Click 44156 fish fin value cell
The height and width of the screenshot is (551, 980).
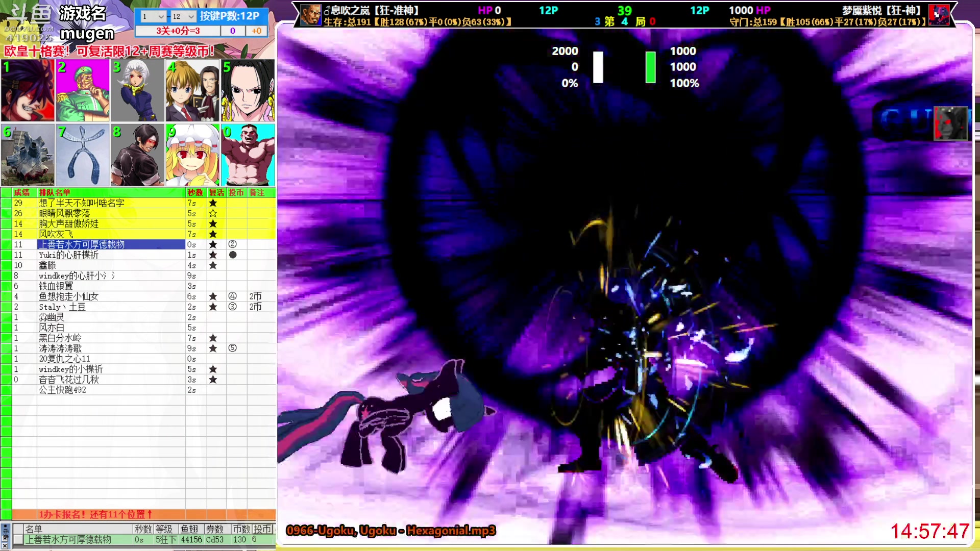191,539
